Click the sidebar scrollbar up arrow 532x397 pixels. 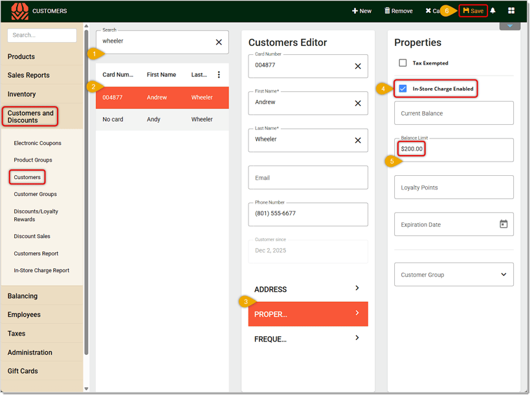pos(87,26)
